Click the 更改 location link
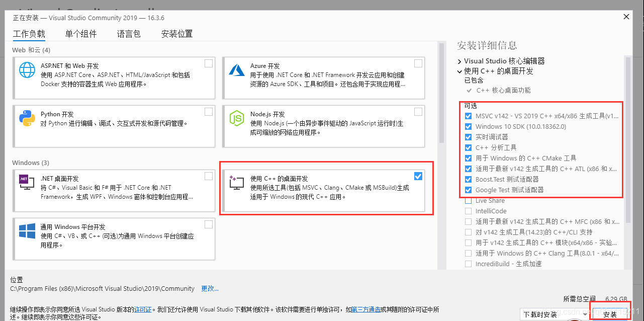Viewport: 644px width, 321px height. [x=210, y=288]
